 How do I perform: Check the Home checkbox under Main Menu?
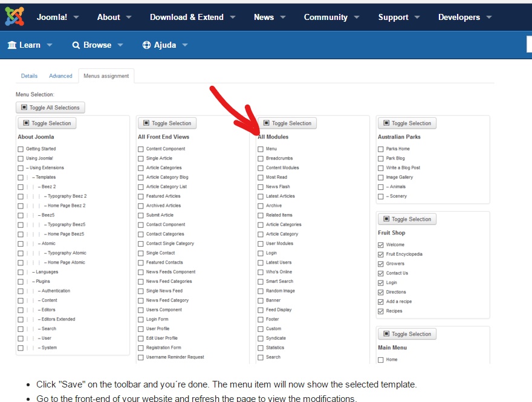click(x=381, y=360)
